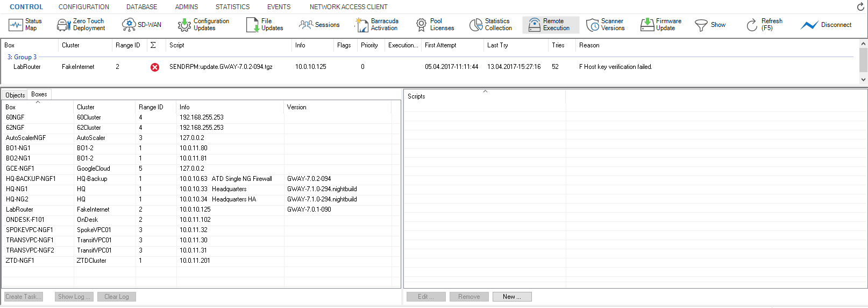Open Pool Licenses
Viewport: 868px width, 308px height.
(x=435, y=25)
